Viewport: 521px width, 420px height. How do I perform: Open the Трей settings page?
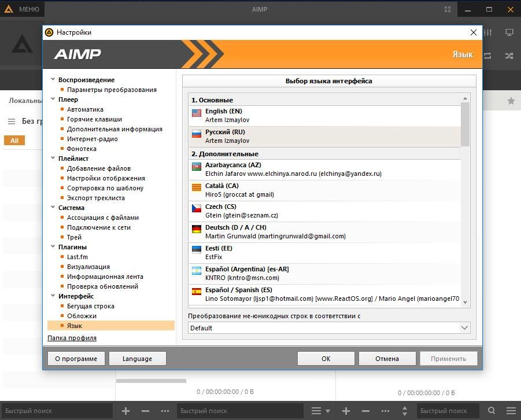[x=74, y=237]
